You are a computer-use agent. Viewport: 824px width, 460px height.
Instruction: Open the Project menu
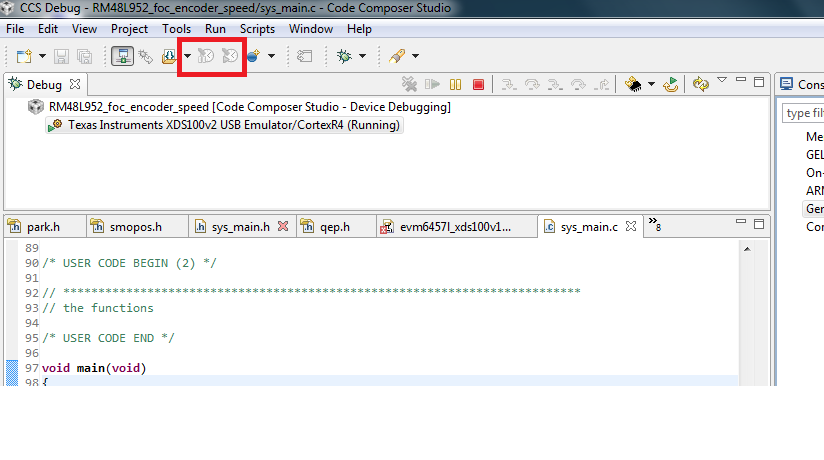pyautogui.click(x=129, y=29)
